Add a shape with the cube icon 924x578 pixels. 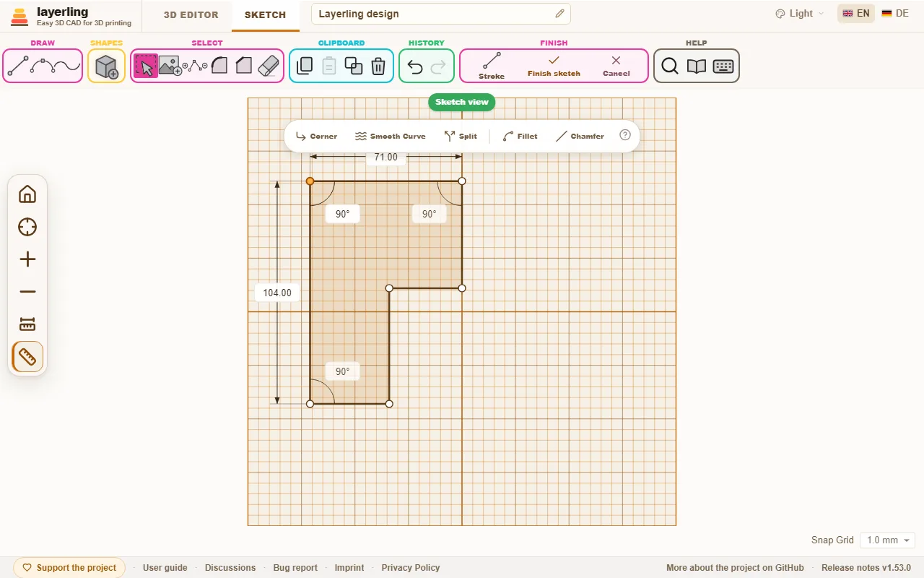coord(107,66)
